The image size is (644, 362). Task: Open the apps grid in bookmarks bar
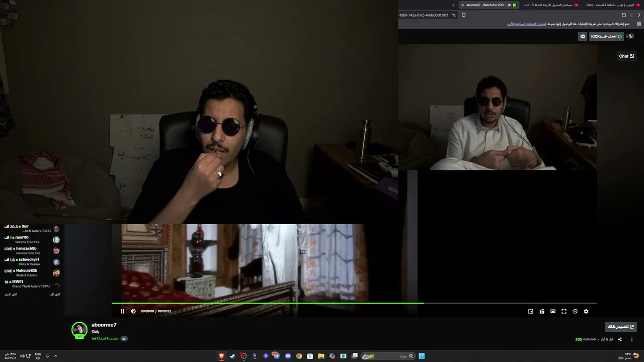[639, 24]
